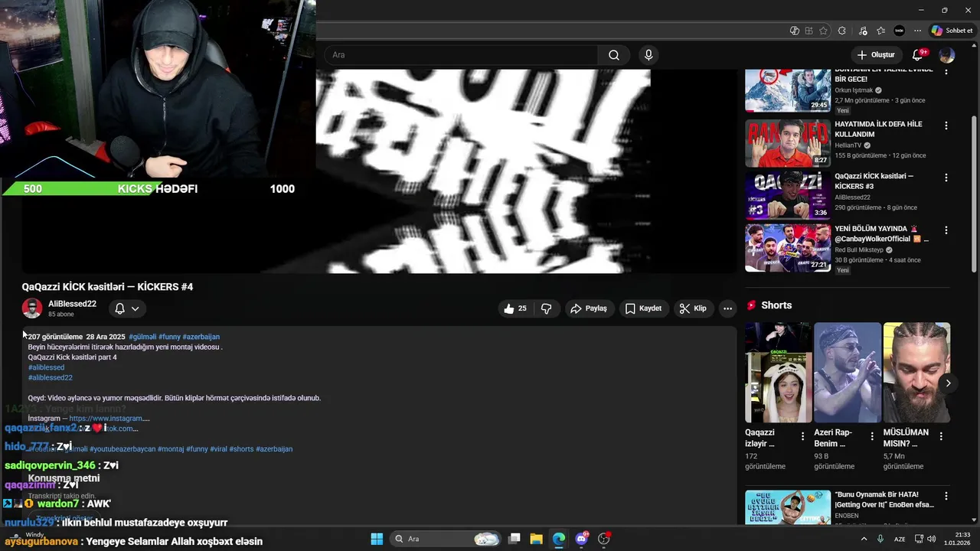Play the Azeri Rap-Benim short thumbnail
The height and width of the screenshot is (551, 980).
click(x=848, y=373)
